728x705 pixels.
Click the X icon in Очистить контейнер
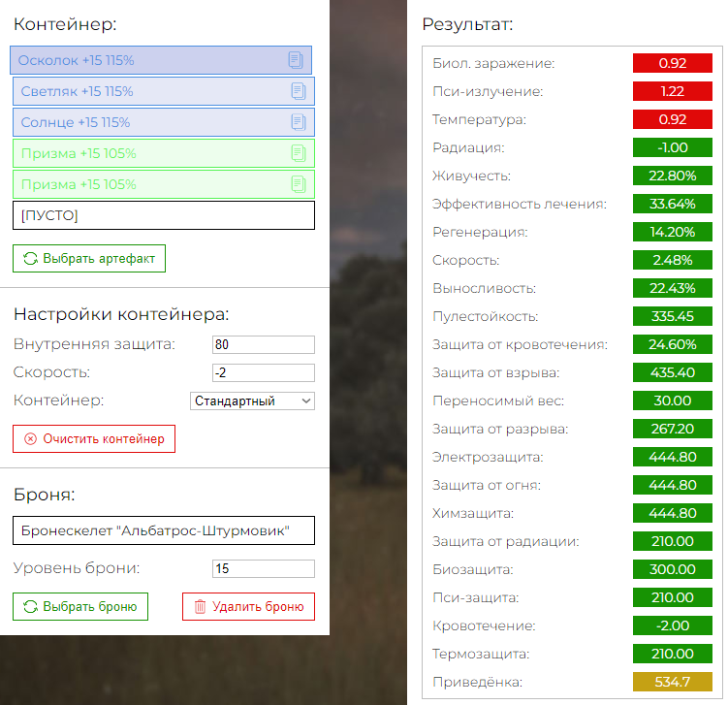tap(30, 439)
